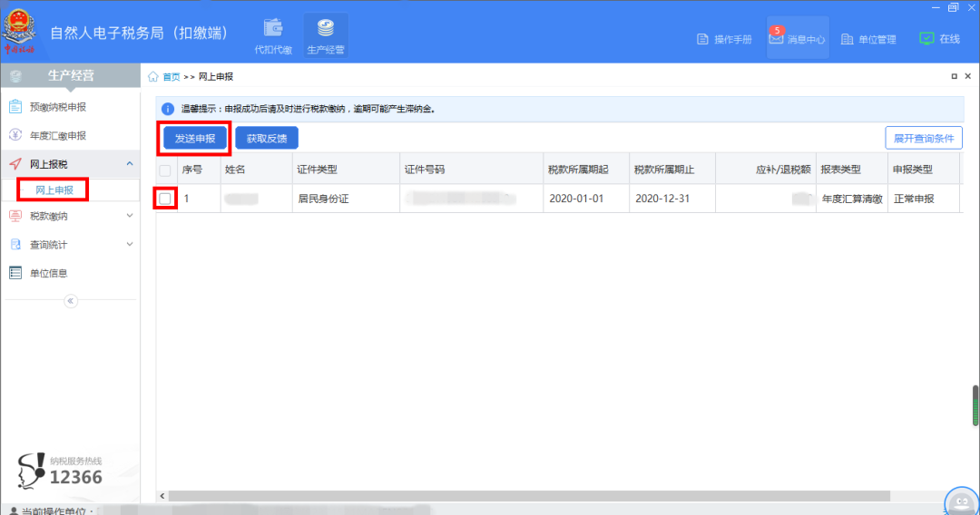The width and height of the screenshot is (980, 515).
Task: Open 单位管理 in top bar
Action: coord(868,39)
